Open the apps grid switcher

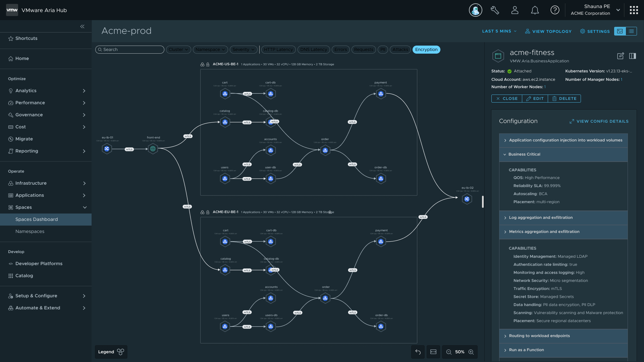(634, 10)
